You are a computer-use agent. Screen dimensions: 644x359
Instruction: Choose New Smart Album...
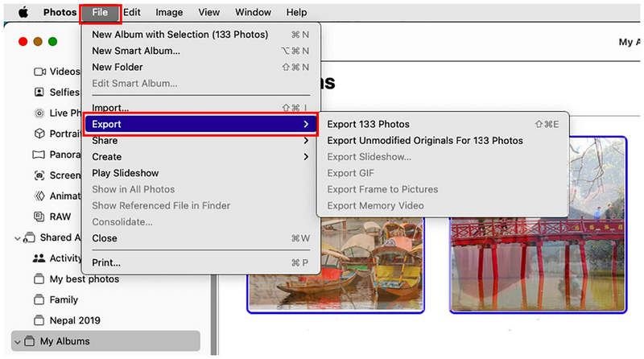click(x=200, y=51)
